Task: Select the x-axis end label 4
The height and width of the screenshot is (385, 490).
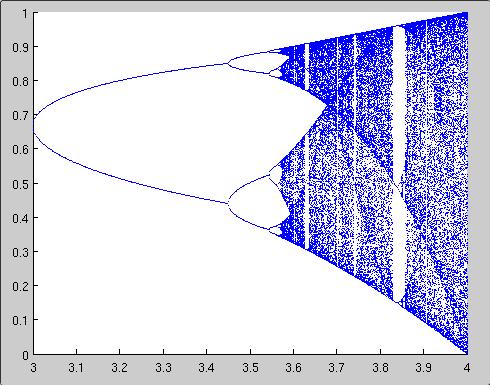Action: [467, 368]
